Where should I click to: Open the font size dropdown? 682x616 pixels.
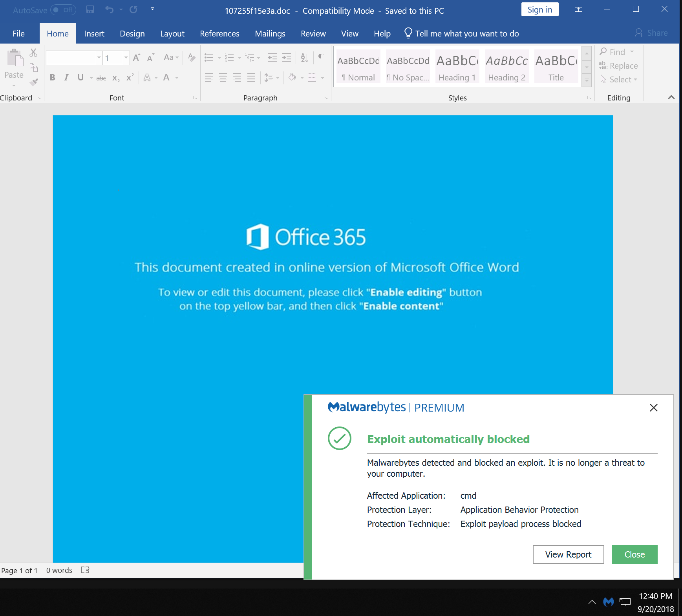[x=126, y=58]
